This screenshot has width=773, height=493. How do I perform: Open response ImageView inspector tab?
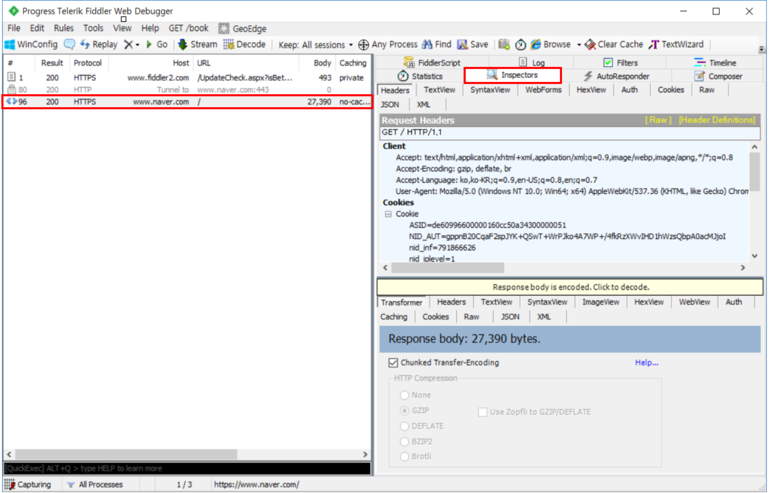click(x=600, y=302)
